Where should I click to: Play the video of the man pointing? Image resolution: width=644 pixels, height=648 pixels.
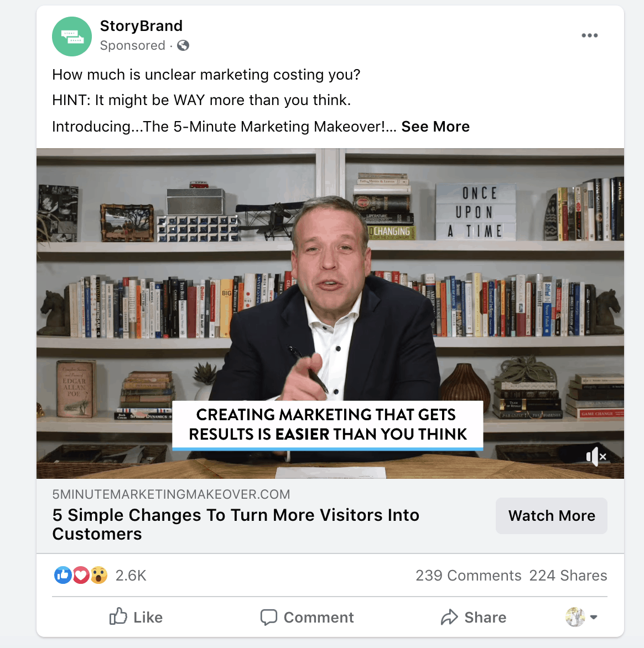coord(330,313)
